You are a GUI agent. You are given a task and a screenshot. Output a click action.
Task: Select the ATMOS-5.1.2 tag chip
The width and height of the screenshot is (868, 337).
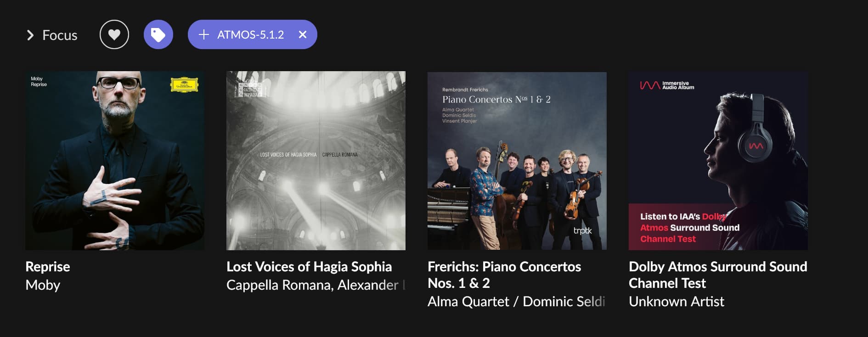click(x=250, y=34)
